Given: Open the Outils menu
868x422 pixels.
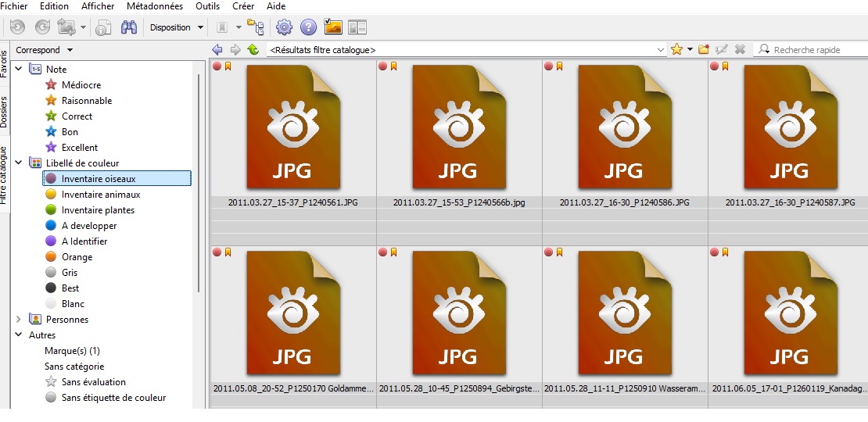Looking at the screenshot, I should tap(207, 6).
